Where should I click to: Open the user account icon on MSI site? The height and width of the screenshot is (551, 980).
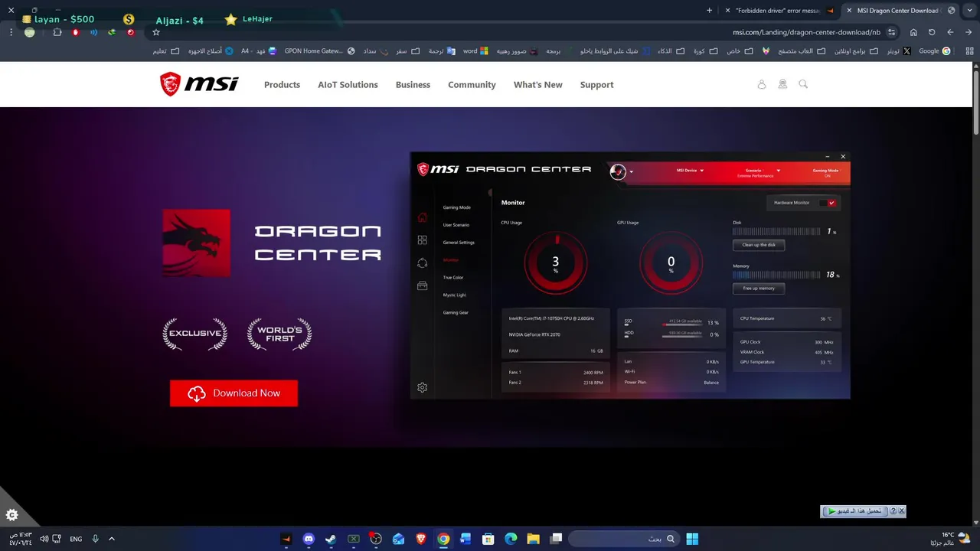pos(762,84)
